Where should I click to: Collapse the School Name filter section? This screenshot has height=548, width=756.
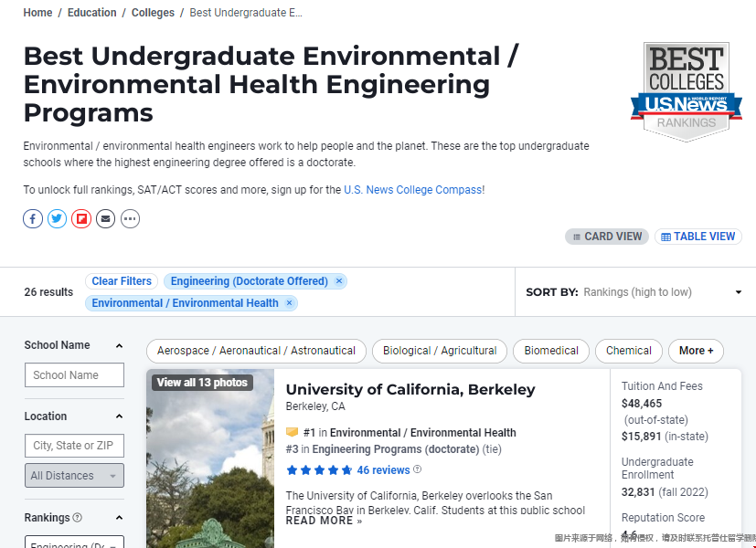pos(119,346)
